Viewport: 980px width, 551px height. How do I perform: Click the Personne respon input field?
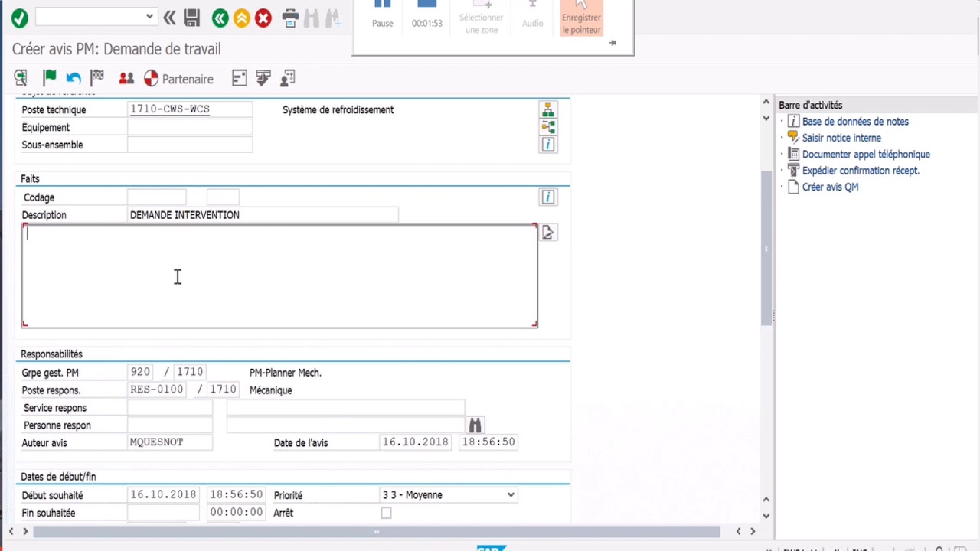tap(170, 425)
